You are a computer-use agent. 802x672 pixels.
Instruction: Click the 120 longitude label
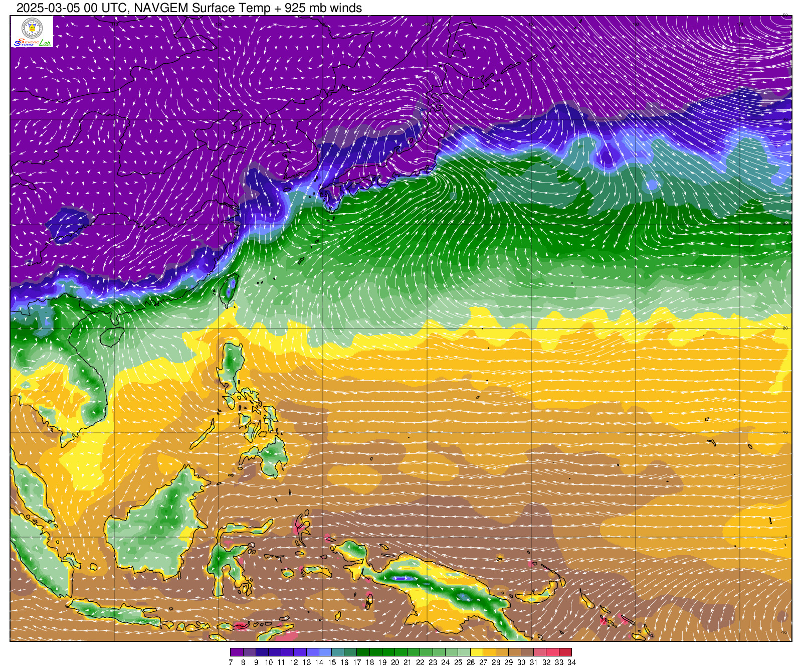tap(219, 24)
